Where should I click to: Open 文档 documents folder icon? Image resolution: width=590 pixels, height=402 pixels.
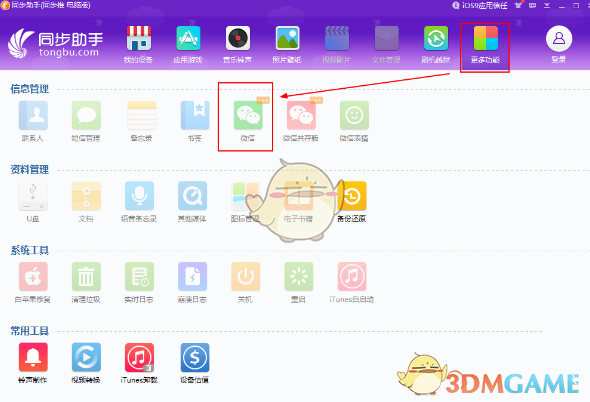86,196
